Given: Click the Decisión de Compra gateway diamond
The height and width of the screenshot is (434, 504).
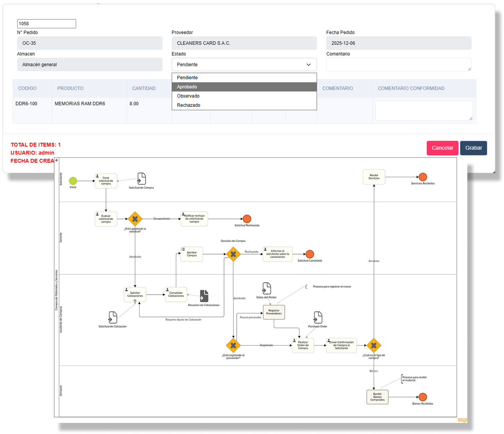Looking at the screenshot, I should 233,254.
